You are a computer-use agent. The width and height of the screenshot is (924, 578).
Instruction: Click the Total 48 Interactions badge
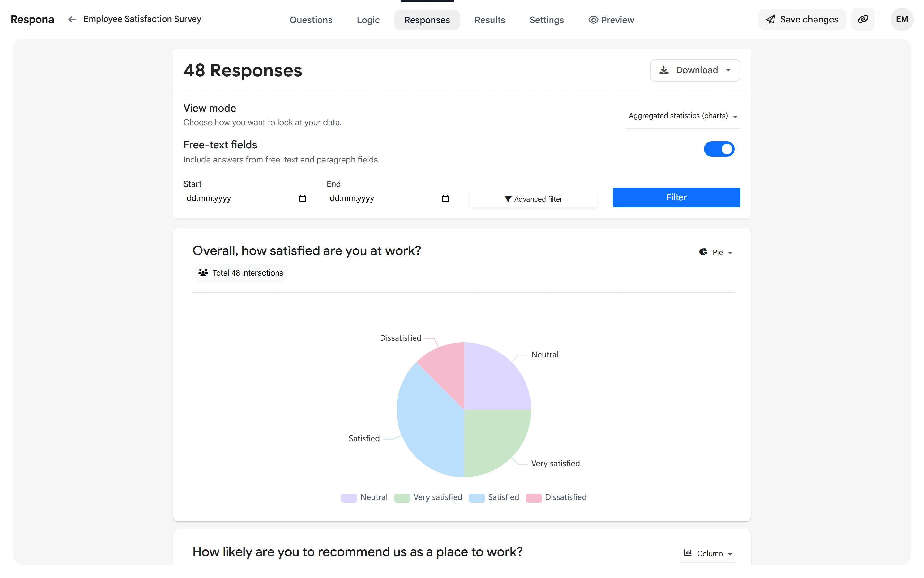(241, 273)
